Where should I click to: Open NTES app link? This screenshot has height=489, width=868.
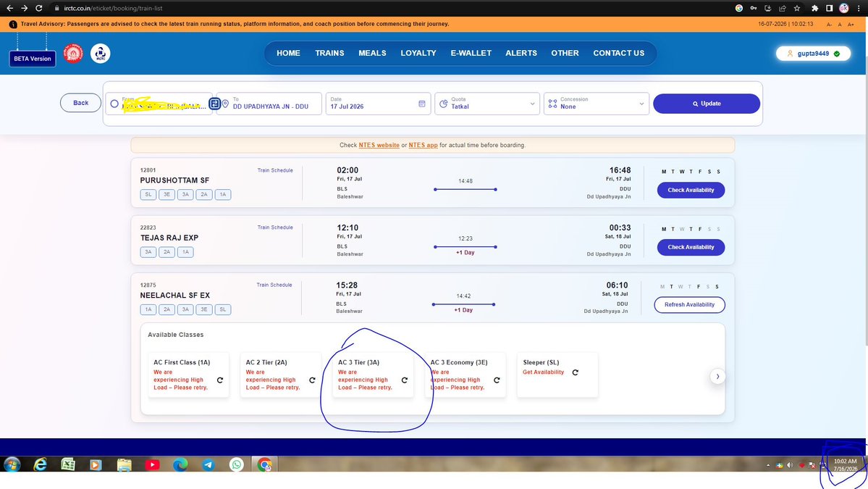point(423,145)
